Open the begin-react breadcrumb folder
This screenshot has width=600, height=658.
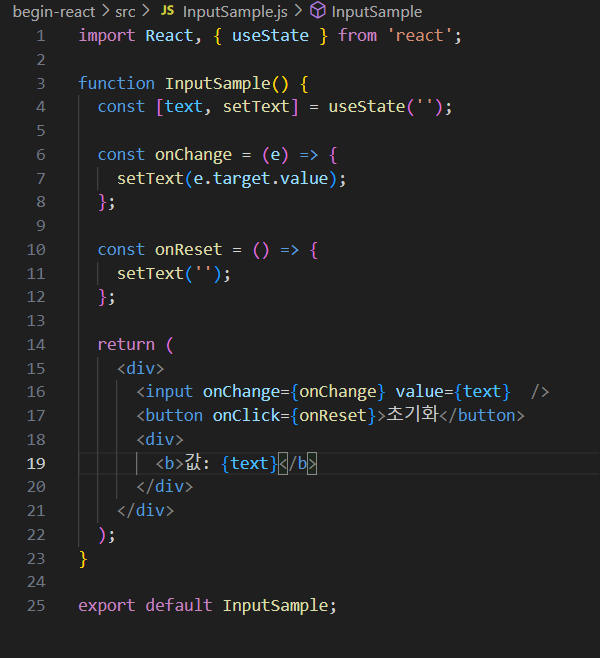pyautogui.click(x=54, y=12)
